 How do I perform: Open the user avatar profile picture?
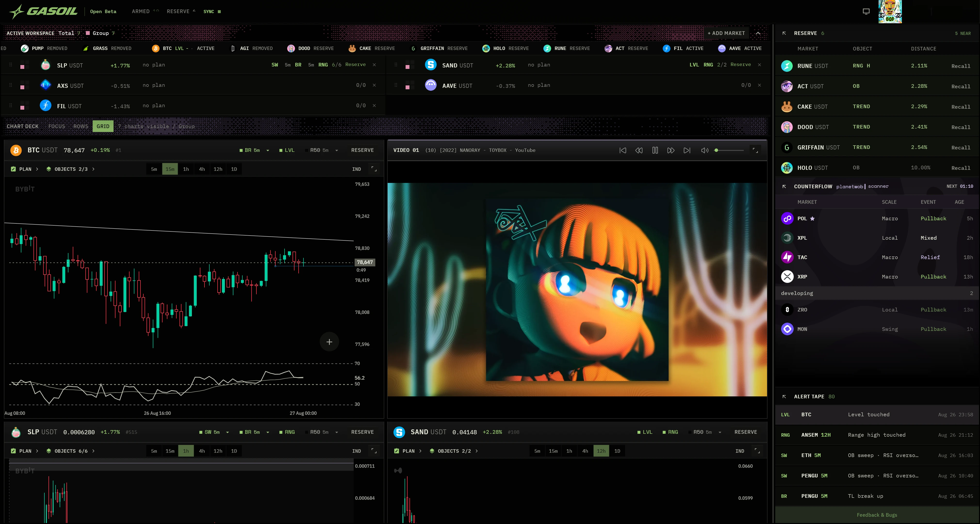coord(890,11)
